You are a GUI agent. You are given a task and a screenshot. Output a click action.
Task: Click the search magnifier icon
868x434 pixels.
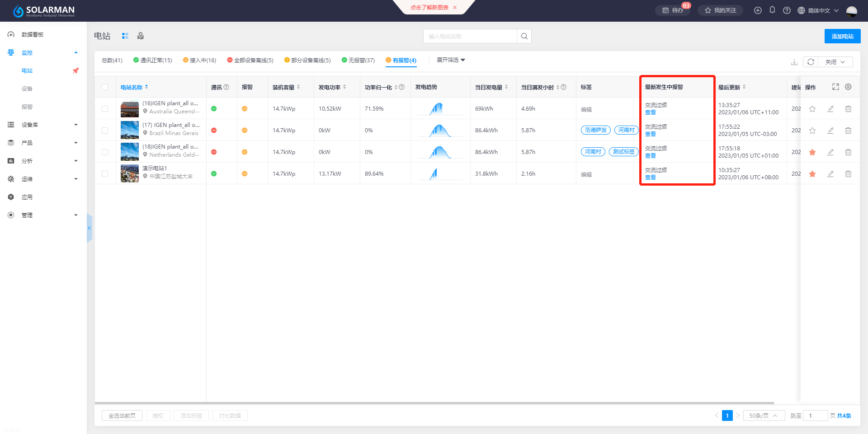(x=524, y=36)
